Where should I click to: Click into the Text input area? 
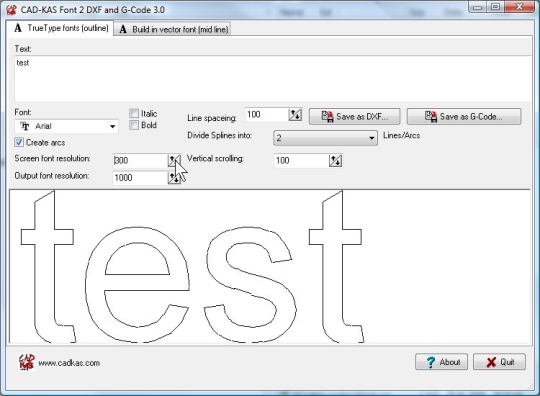point(272,79)
